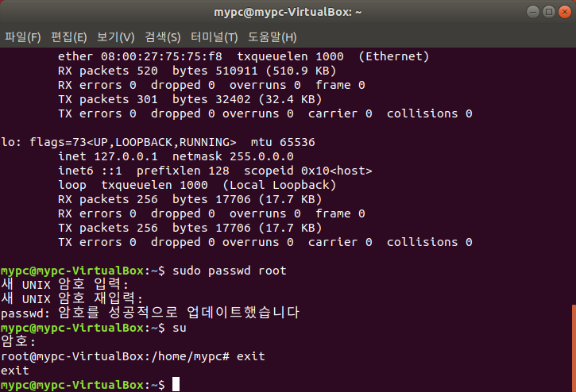Open the 편집(E) menu

tap(68, 37)
